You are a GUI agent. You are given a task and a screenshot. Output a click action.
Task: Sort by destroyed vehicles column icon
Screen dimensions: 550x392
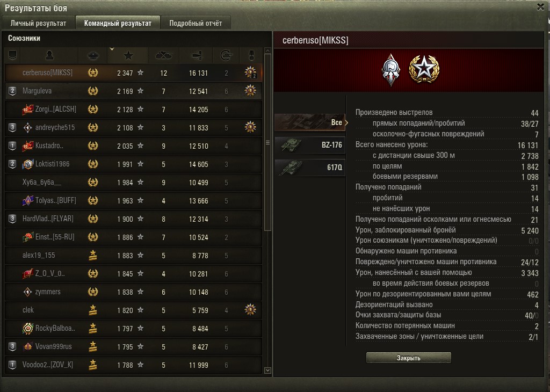pyautogui.click(x=164, y=55)
